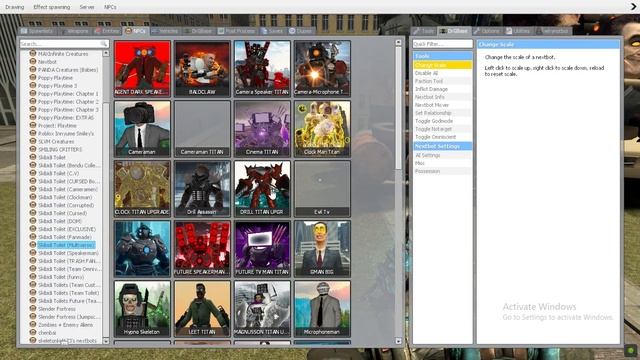Click blue armored robot NPC icon

tap(142, 249)
